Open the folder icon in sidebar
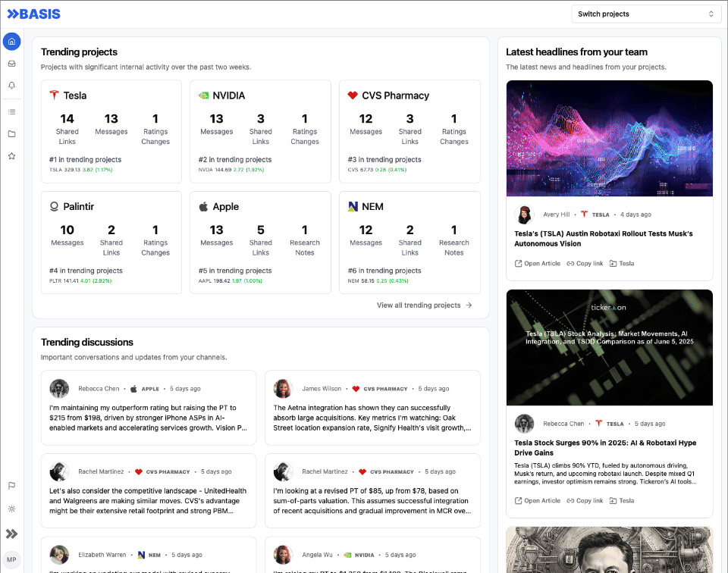This screenshot has width=728, height=573. pos(11,134)
